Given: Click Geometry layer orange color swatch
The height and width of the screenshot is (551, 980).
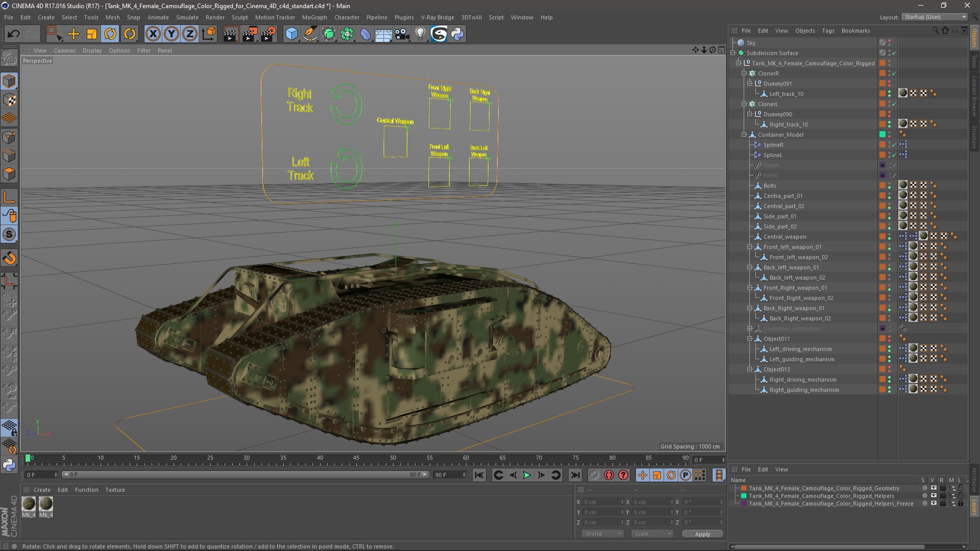Looking at the screenshot, I should [x=744, y=488].
